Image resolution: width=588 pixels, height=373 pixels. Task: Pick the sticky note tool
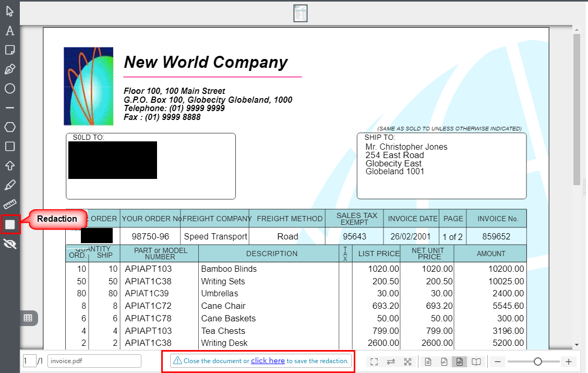click(9, 50)
